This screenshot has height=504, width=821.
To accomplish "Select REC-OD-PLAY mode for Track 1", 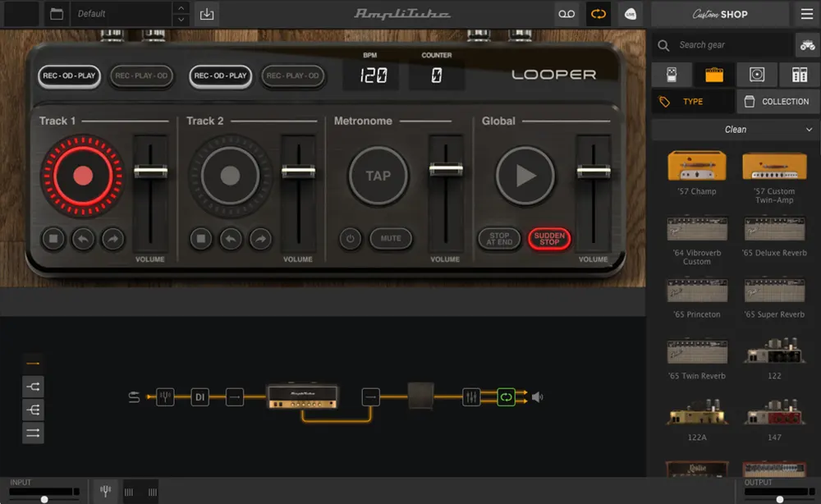I will coord(69,76).
